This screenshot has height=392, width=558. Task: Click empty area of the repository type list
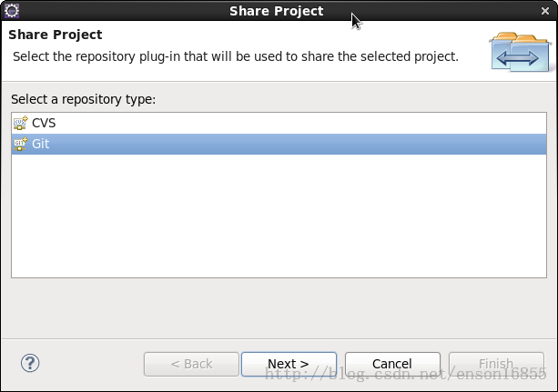click(279, 216)
